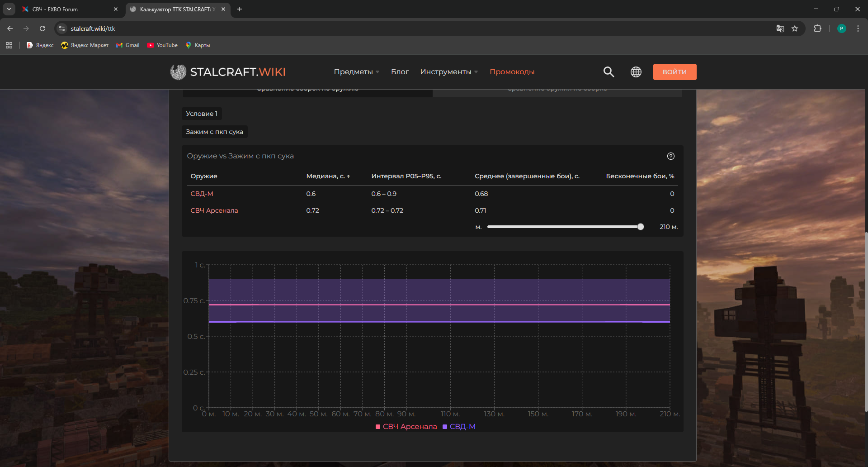Close the Калькулятор TTK STALCRAFT tab
Screen dimensions: 868x467
(223, 9)
